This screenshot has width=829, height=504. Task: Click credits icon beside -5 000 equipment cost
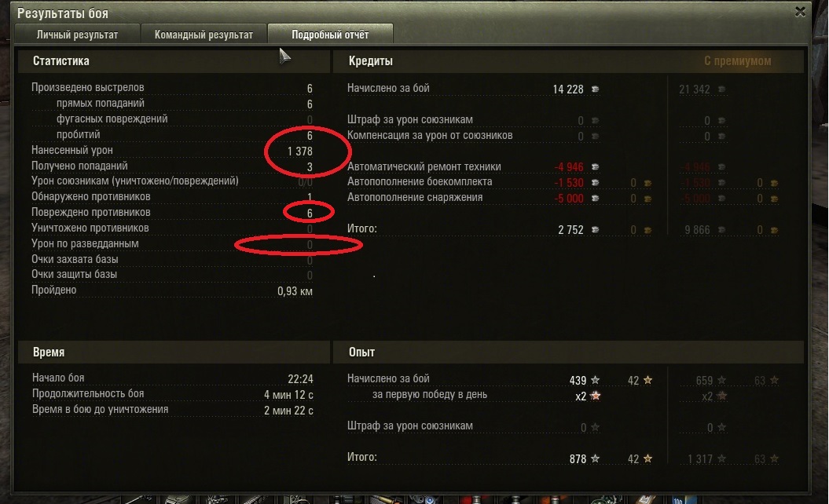(596, 198)
